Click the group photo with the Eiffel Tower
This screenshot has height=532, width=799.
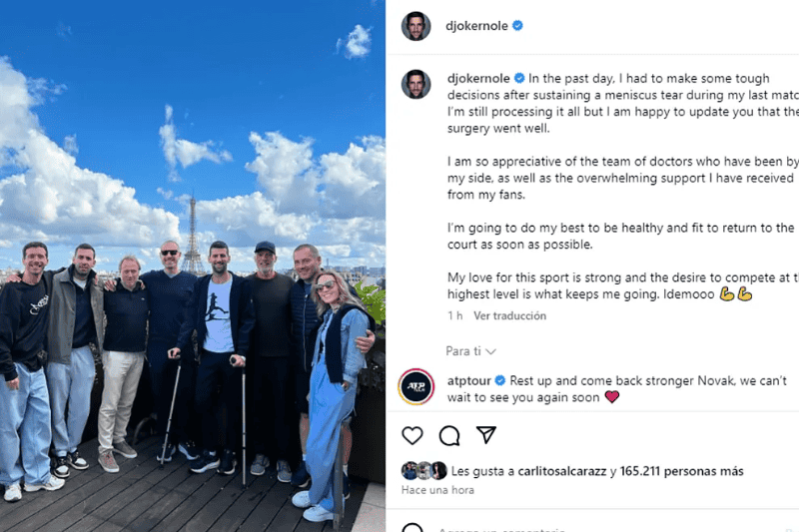193,266
